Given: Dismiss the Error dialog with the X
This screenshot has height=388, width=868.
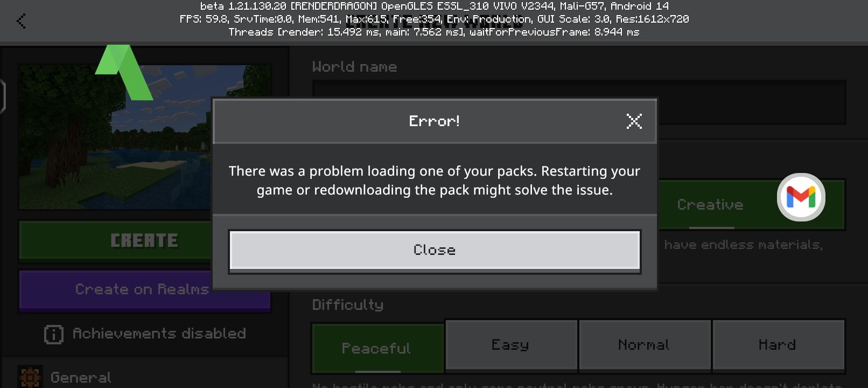Looking at the screenshot, I should click(634, 121).
